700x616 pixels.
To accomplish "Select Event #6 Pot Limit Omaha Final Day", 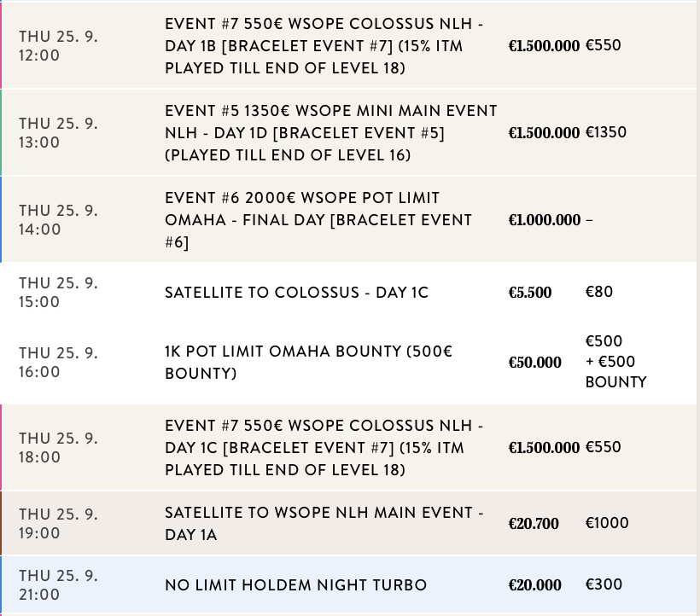I will tap(318, 220).
